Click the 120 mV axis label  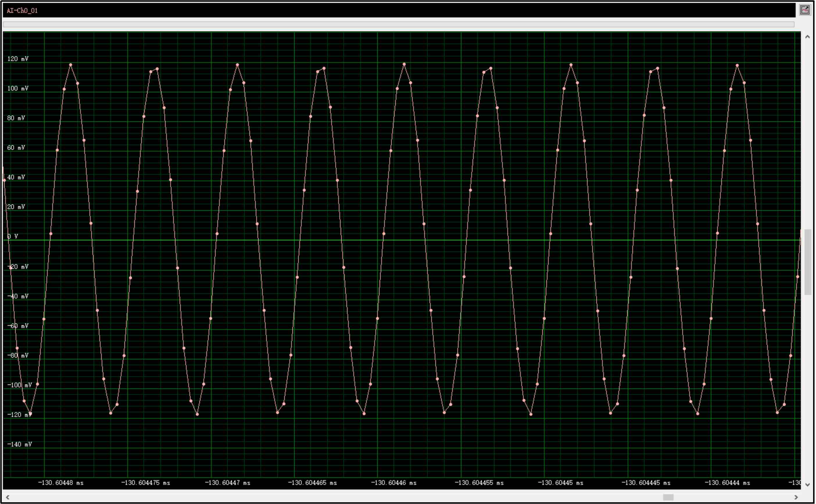coord(18,59)
